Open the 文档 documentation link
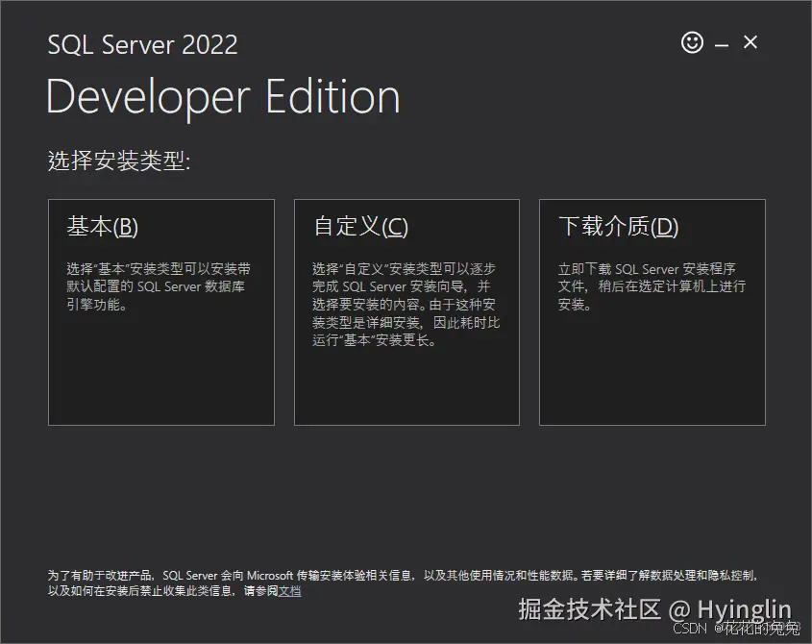Screen dimensions: 812x644 pyautogui.click(x=289, y=591)
